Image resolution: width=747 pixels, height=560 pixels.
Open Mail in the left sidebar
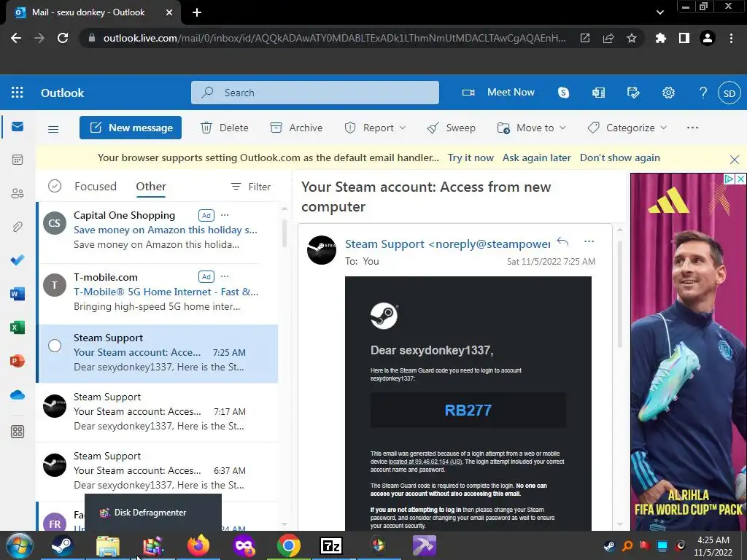coord(18,127)
